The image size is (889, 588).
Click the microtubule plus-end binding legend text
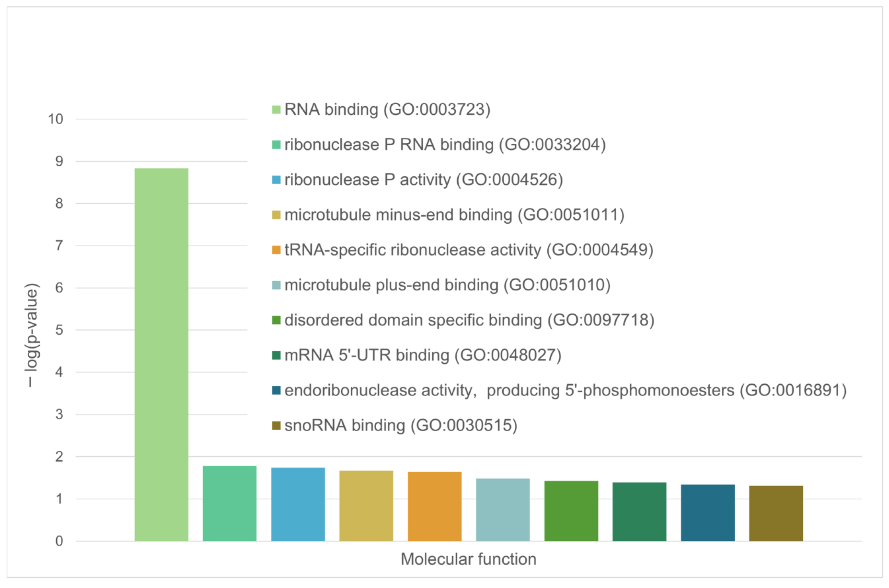pos(447,285)
